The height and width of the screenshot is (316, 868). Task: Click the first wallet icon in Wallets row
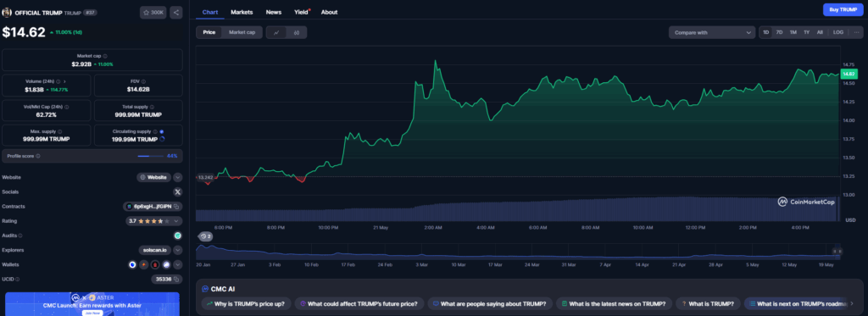coord(132,264)
